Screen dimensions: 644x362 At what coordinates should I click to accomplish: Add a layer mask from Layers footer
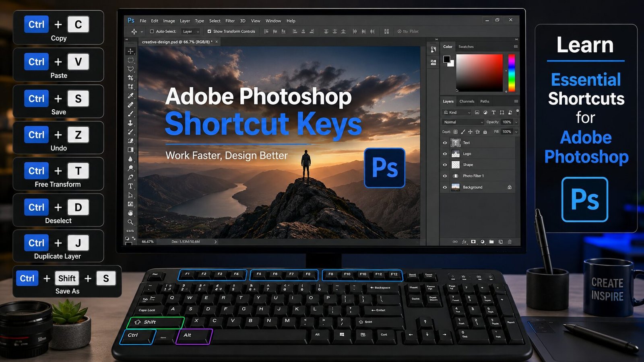pyautogui.click(x=473, y=242)
